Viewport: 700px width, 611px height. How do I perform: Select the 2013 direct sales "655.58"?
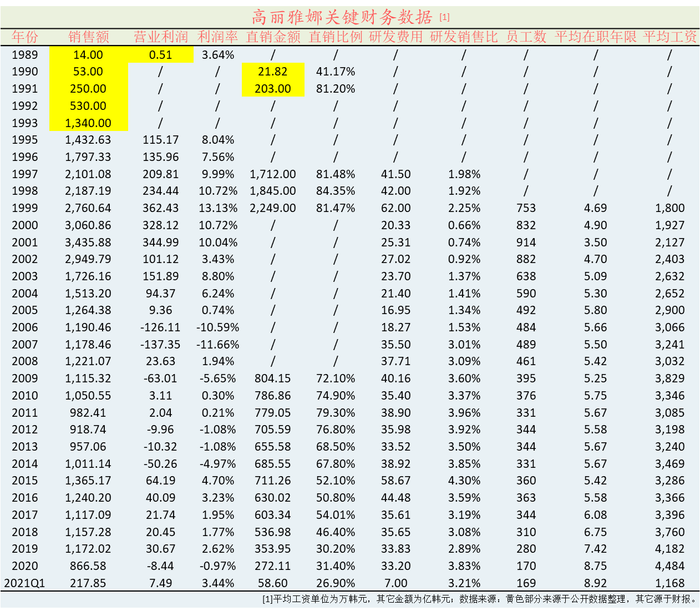pos(273,447)
